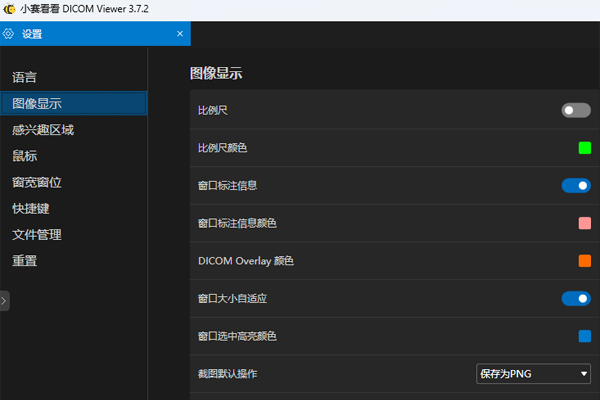Disable the 窗口标注信息 toggle switch
Viewport: 600px width, 400px height.
tap(576, 186)
